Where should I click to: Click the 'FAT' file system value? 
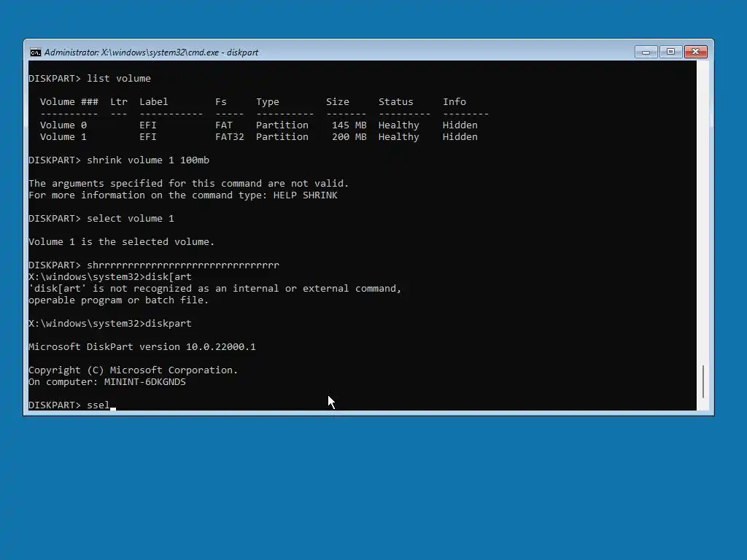(223, 125)
